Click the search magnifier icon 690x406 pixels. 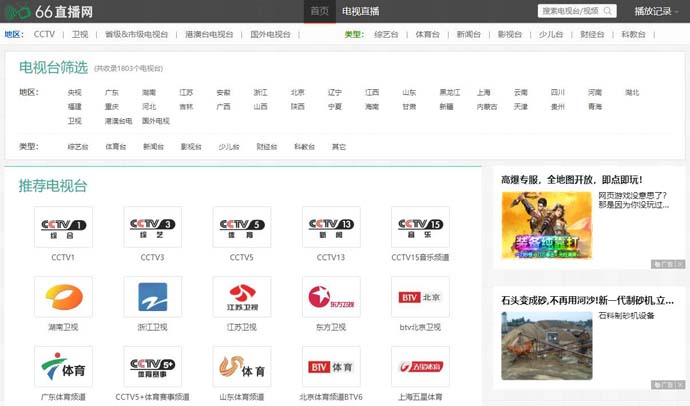click(x=608, y=11)
